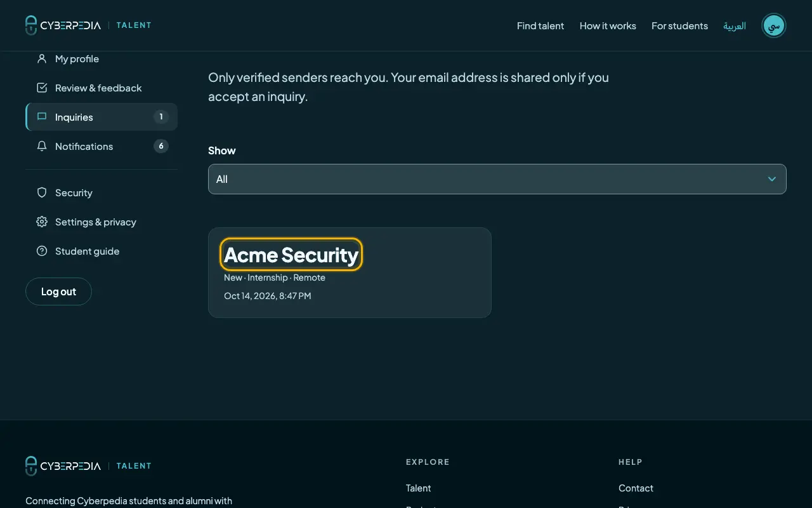Viewport: 812px width, 508px height.
Task: Select Review & feedback sidebar item
Action: pos(101,88)
